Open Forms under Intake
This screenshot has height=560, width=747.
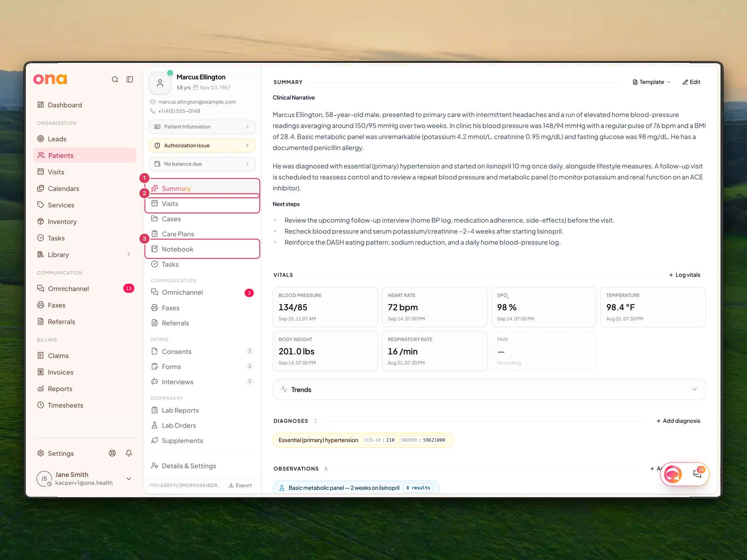tap(202, 367)
